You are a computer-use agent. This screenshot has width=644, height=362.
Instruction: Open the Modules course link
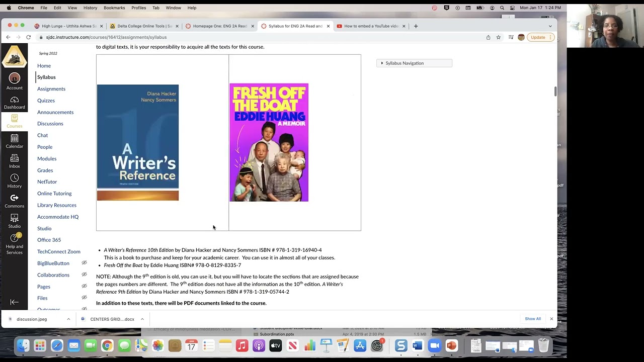click(x=47, y=159)
